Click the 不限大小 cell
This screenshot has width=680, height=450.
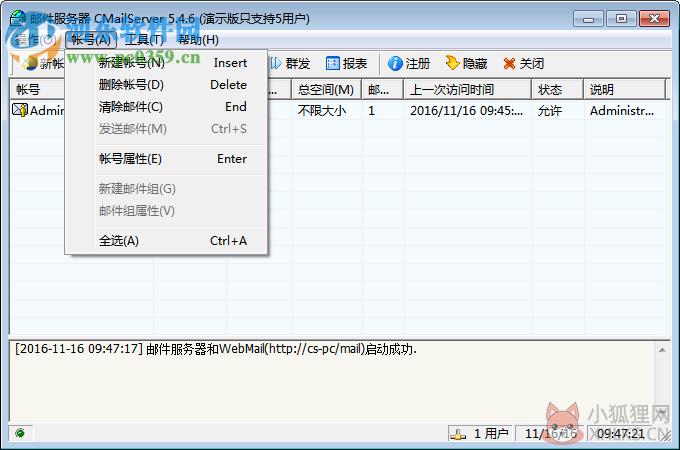coord(322,111)
